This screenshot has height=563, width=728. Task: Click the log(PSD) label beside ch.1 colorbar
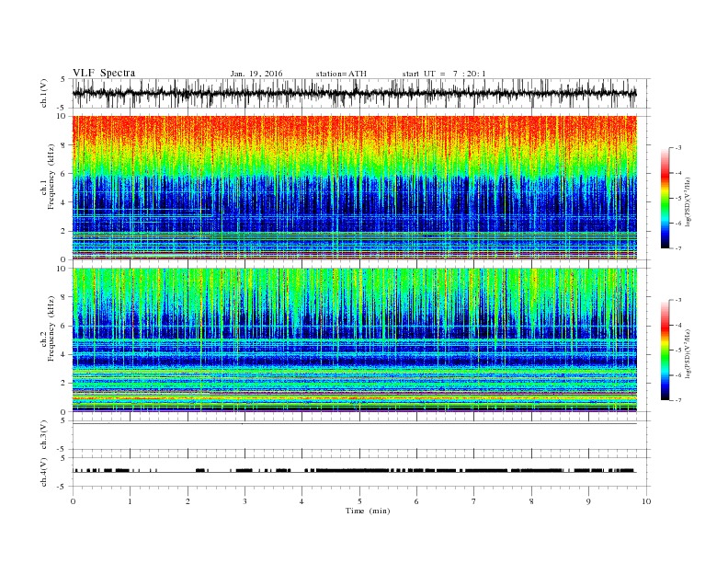click(688, 201)
